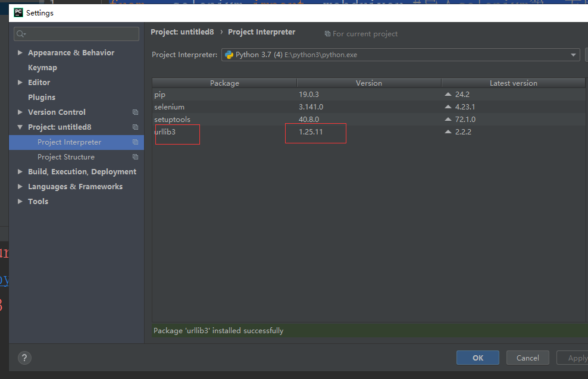
Task: Select the Project Interpreter item
Action: pyautogui.click(x=77, y=142)
